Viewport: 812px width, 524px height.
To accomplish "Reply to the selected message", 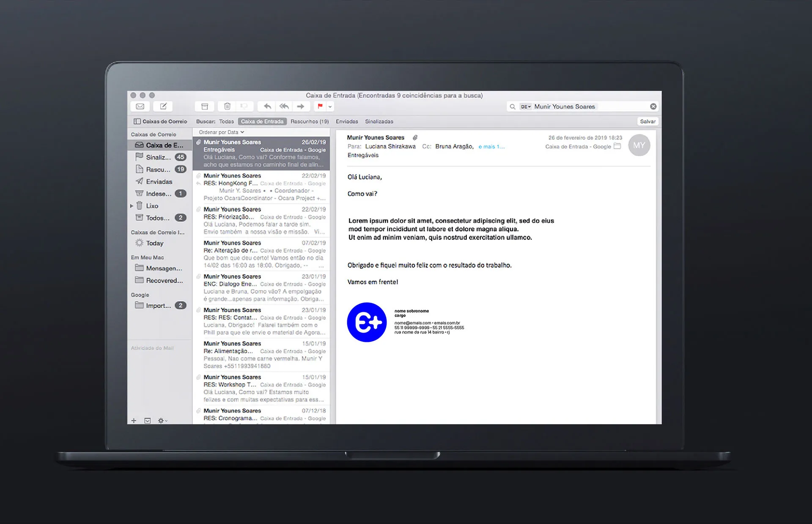I will [267, 106].
